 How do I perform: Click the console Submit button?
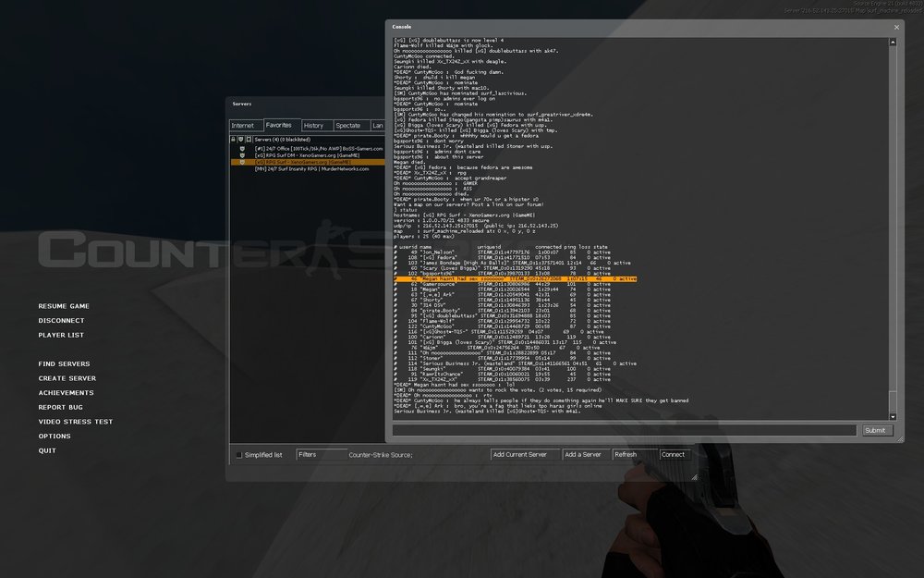point(876,431)
